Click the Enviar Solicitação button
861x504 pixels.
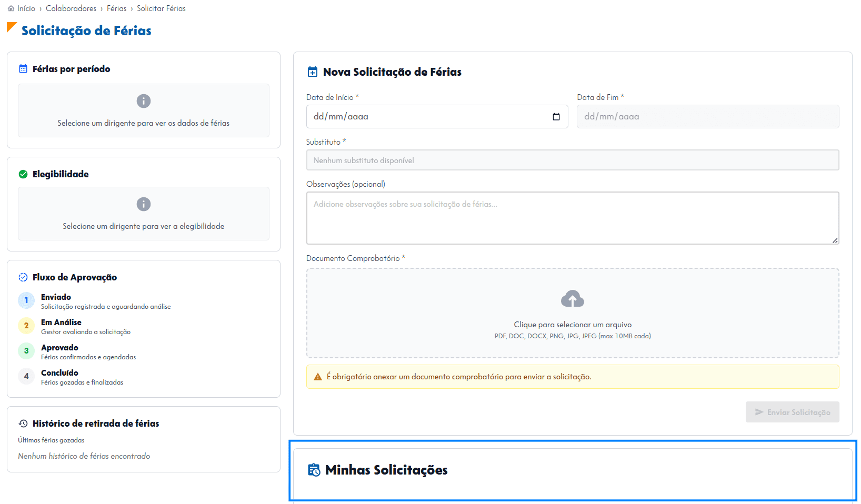tap(793, 412)
